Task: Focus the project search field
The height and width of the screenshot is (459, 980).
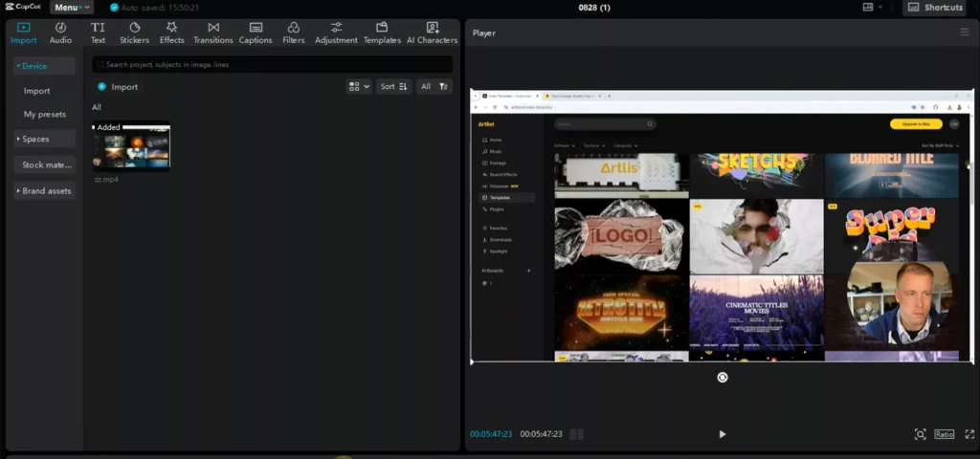Action: point(273,64)
